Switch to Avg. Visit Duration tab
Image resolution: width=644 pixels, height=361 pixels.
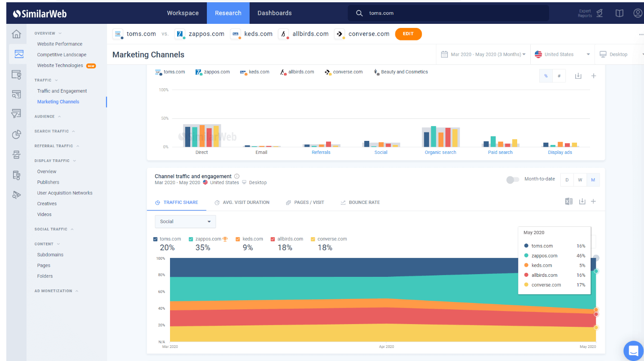point(242,203)
